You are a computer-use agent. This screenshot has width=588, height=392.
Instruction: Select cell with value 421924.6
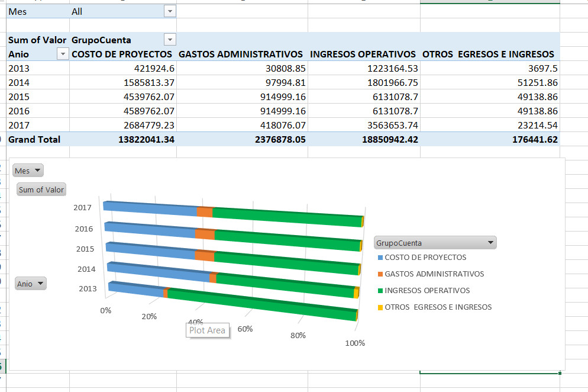(x=123, y=68)
